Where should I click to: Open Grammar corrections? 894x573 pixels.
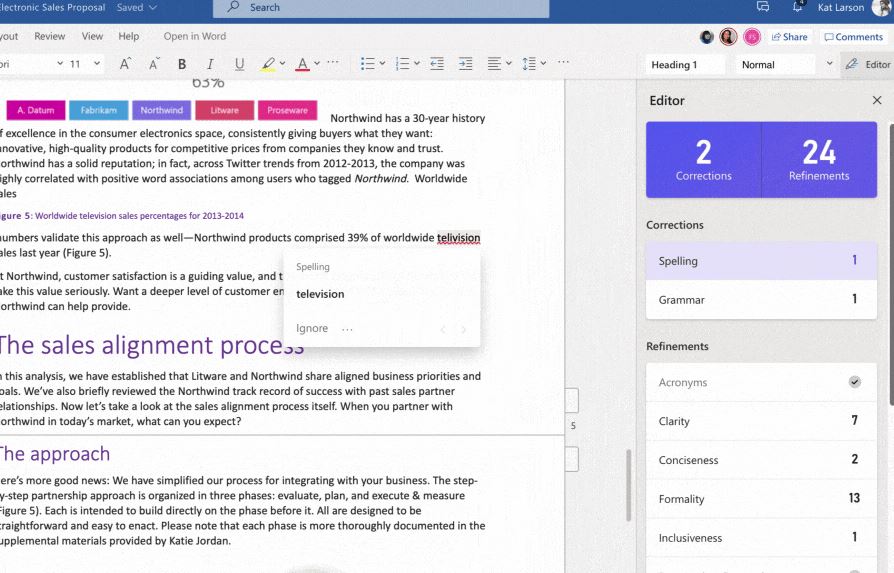pos(761,299)
